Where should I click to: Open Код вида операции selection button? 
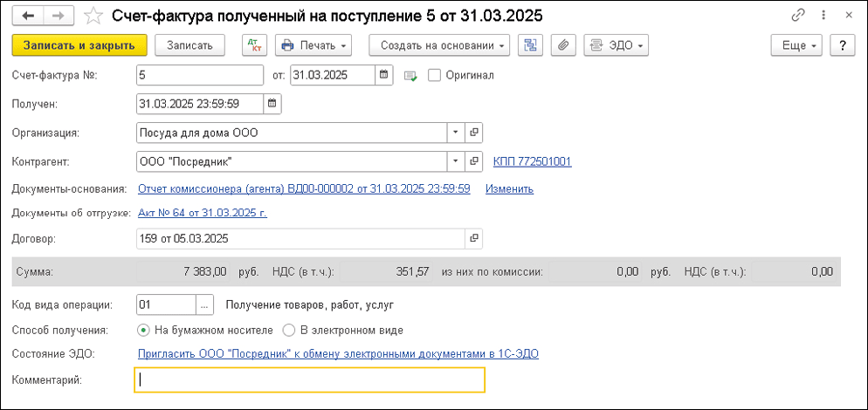tap(205, 304)
